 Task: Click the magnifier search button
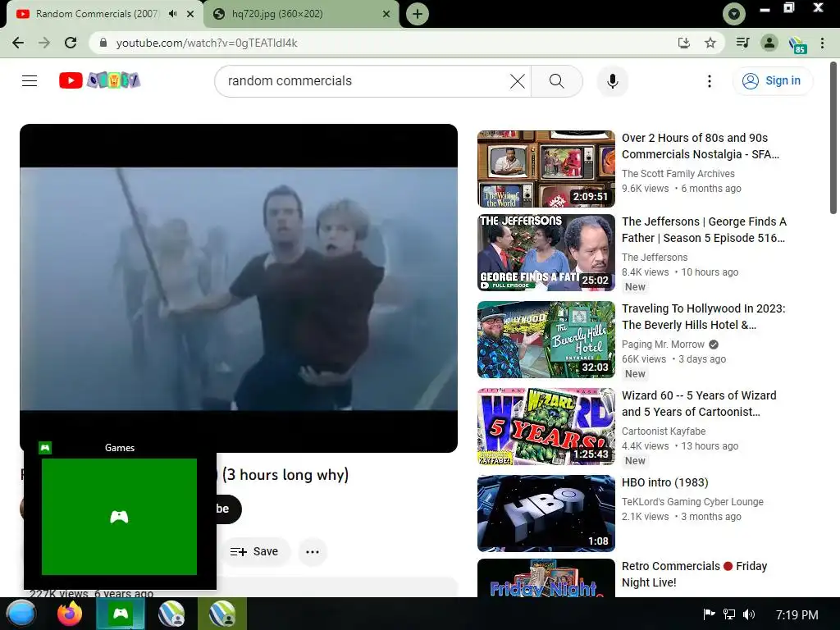(557, 81)
